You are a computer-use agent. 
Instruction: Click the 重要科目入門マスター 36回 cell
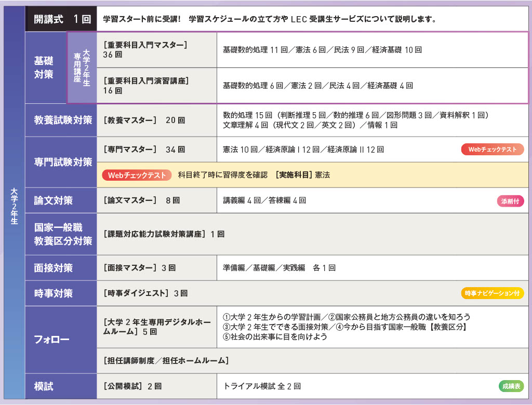click(x=157, y=50)
